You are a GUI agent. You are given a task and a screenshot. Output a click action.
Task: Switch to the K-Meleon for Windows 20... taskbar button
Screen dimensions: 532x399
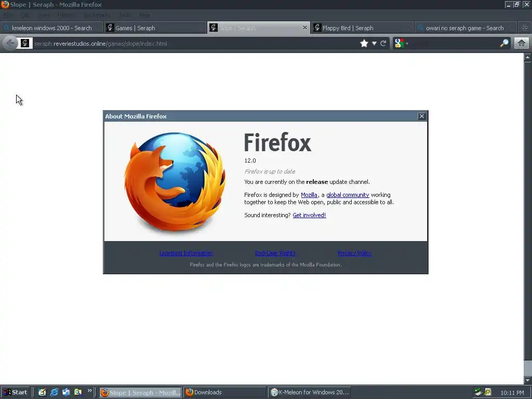coord(309,392)
